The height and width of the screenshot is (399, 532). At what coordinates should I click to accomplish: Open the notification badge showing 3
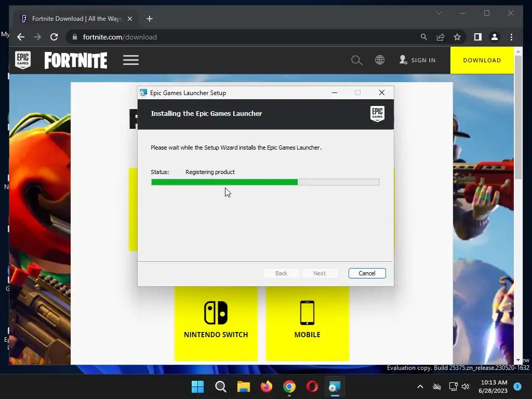point(517,387)
